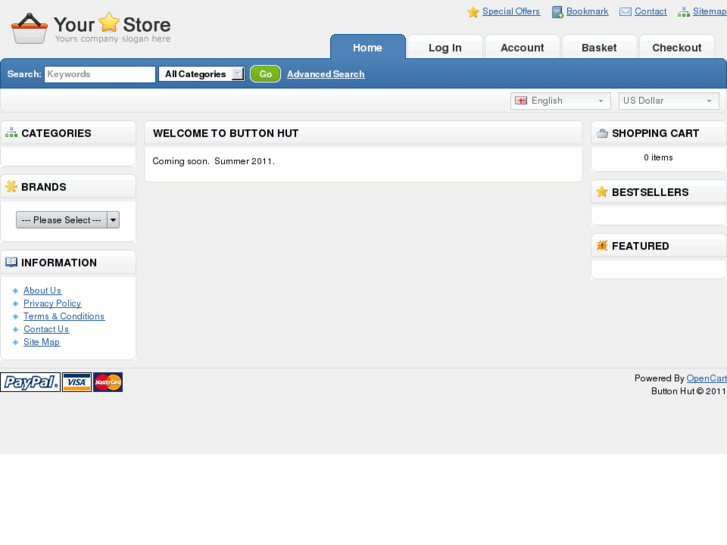Click the Bestsellers star icon
This screenshot has height=545, width=727.
click(x=602, y=192)
